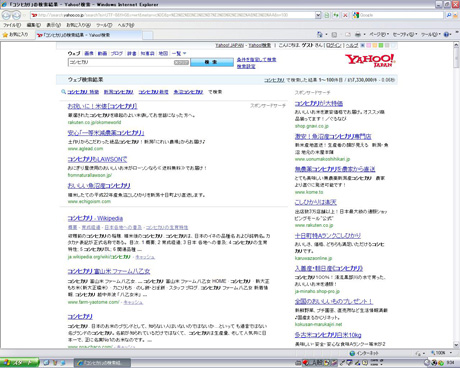Open the コシヒカリ - Wikipedia result

[95, 218]
